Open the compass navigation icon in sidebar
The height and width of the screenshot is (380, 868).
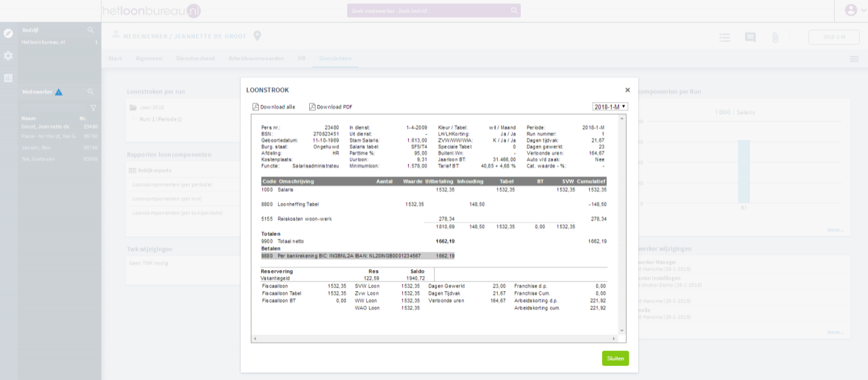(x=8, y=33)
